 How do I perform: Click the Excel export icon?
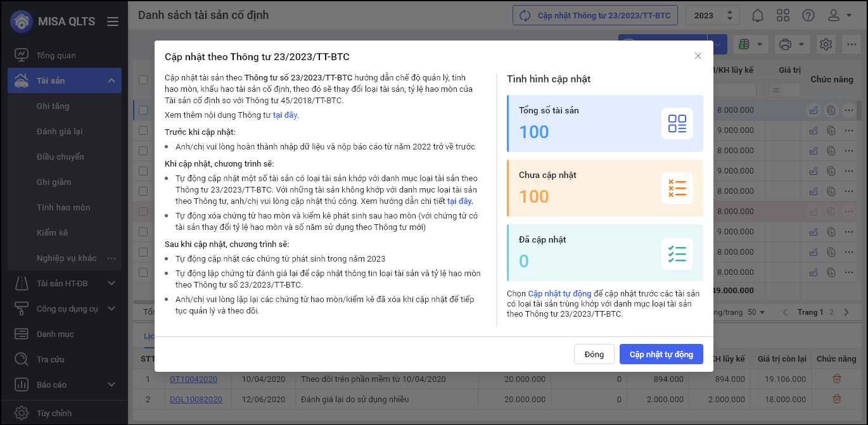pyautogui.click(x=745, y=44)
